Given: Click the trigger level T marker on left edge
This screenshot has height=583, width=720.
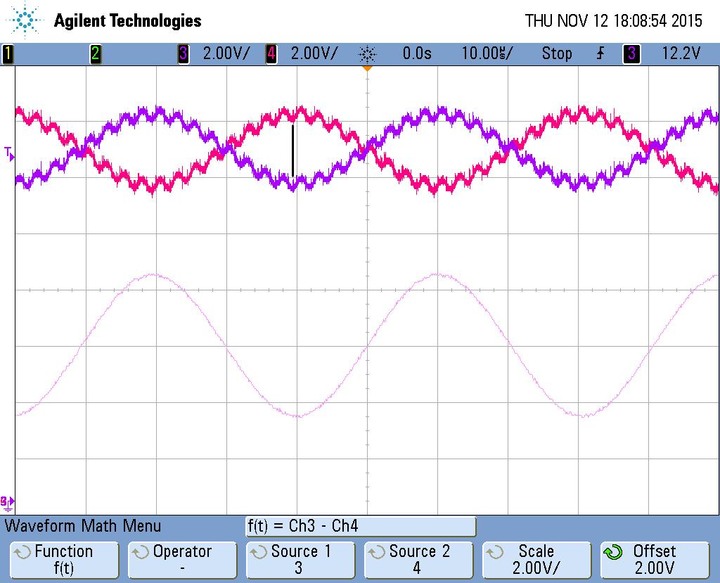Looking at the screenshot, I should coord(9,153).
